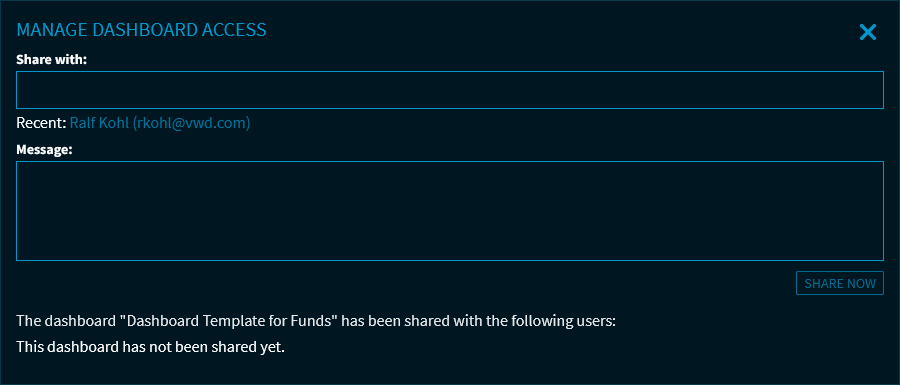The height and width of the screenshot is (385, 900).
Task: Click the Share with input field
Action: coord(449,90)
